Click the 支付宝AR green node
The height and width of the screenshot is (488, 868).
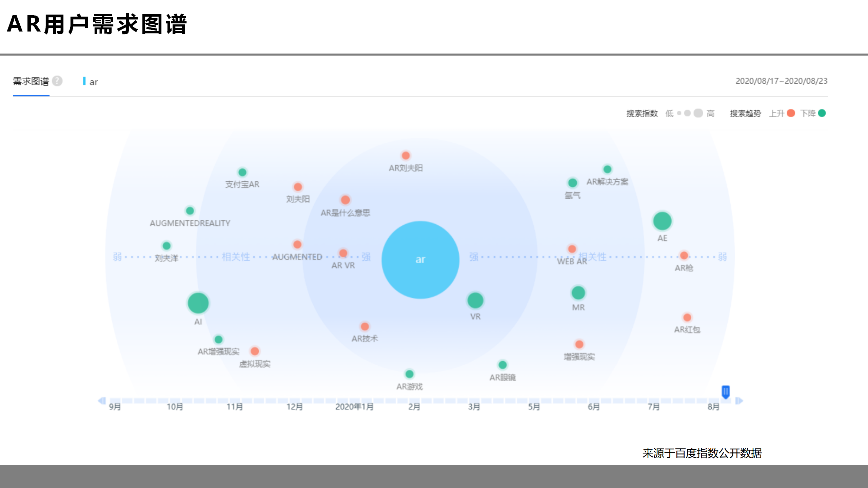coord(242,172)
